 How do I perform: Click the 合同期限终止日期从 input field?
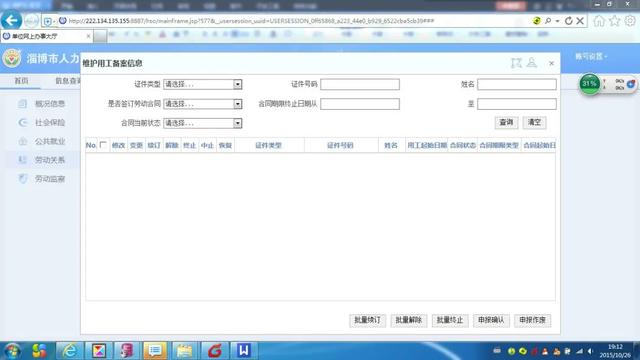pos(360,104)
